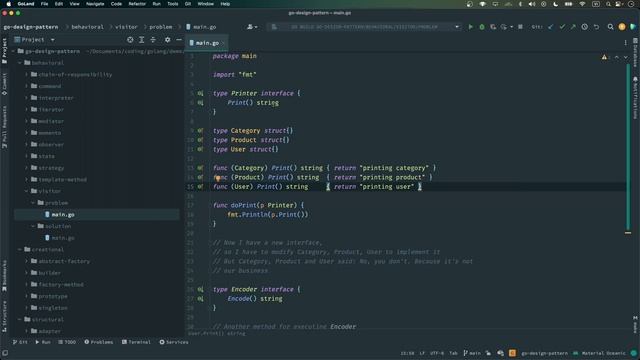Viewport: 640px width, 360px height.
Task: Rollback changes with the undo arrow icon
Action: (596, 27)
